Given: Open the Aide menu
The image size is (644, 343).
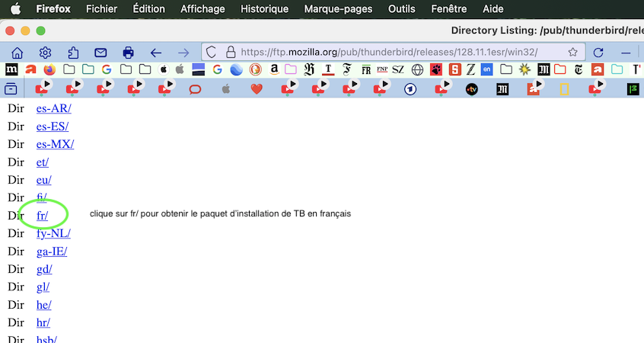Looking at the screenshot, I should click(493, 8).
